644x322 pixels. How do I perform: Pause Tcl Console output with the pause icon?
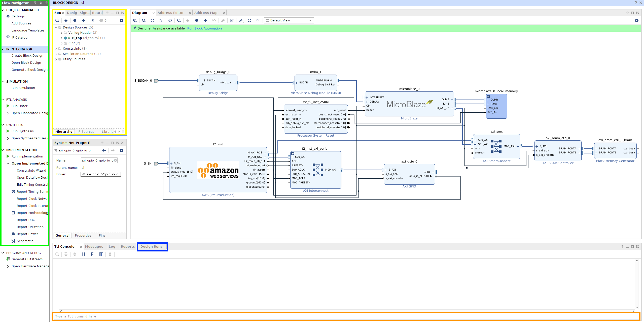click(x=84, y=254)
